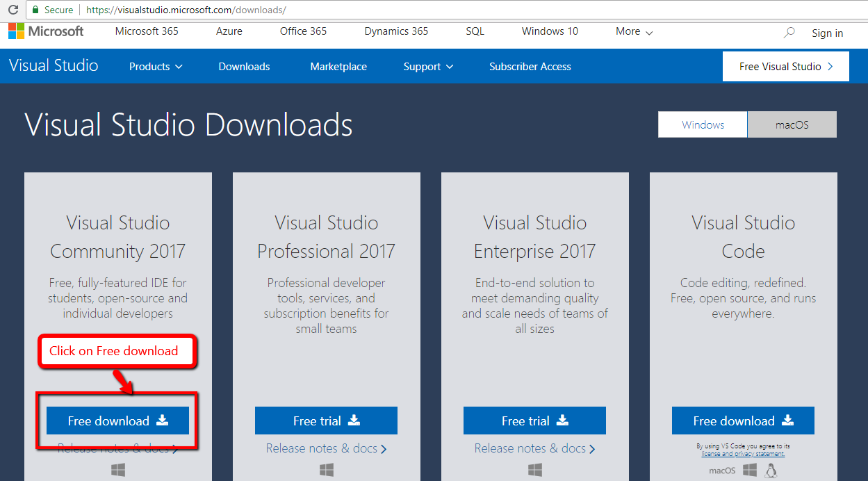Open the license and privacy statement link
The image size is (868, 481).
click(742, 454)
